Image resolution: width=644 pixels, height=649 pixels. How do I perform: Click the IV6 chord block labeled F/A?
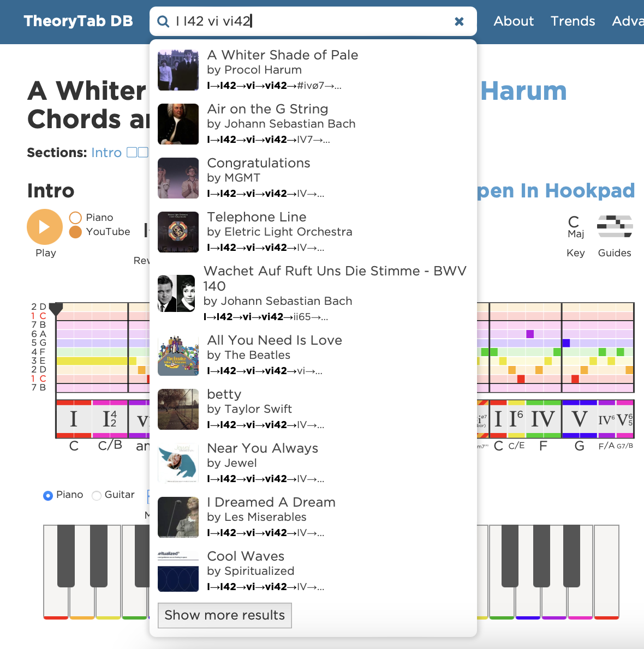(x=606, y=419)
